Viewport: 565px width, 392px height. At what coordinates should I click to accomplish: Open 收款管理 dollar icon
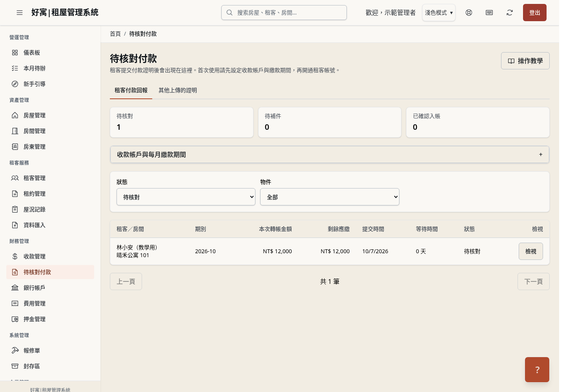(x=15, y=256)
